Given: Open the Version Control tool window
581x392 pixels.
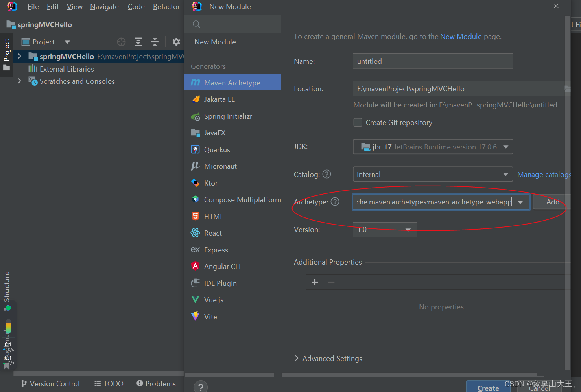Looking at the screenshot, I should click(x=50, y=383).
